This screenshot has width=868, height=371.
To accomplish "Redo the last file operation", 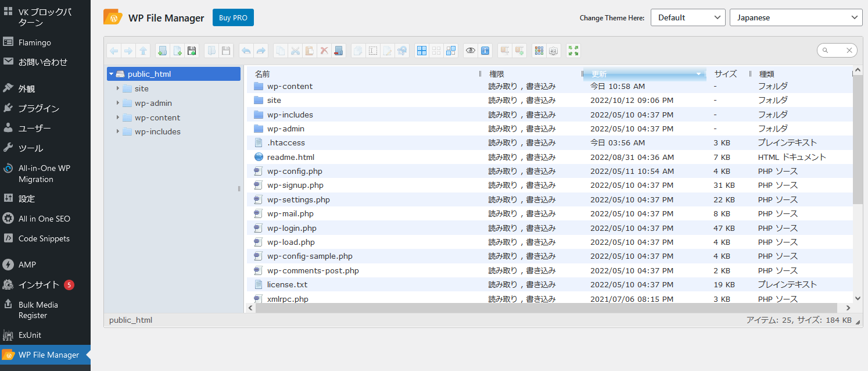I will click(x=261, y=51).
